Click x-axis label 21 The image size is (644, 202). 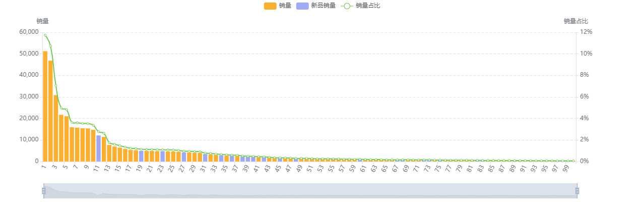(x=150, y=169)
